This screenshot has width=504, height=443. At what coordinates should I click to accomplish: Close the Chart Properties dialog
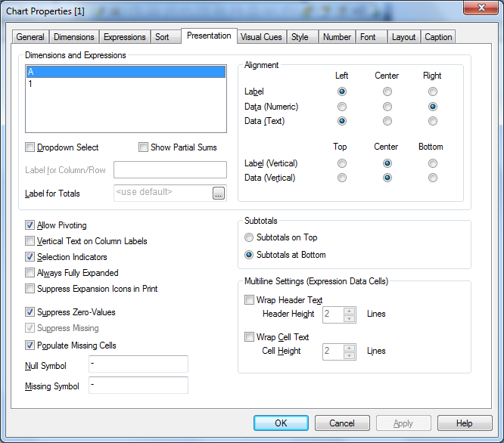pos(481,8)
